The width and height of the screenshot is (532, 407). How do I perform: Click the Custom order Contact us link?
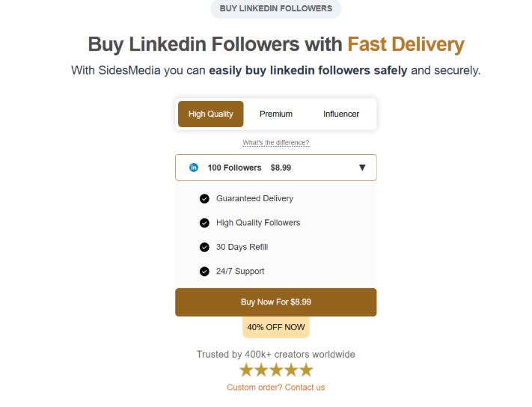[x=275, y=388]
